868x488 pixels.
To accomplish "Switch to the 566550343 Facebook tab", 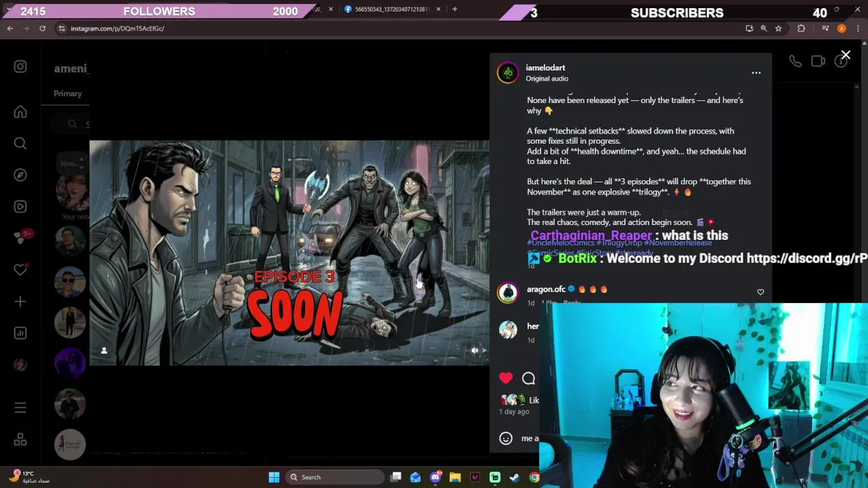I will click(x=391, y=9).
